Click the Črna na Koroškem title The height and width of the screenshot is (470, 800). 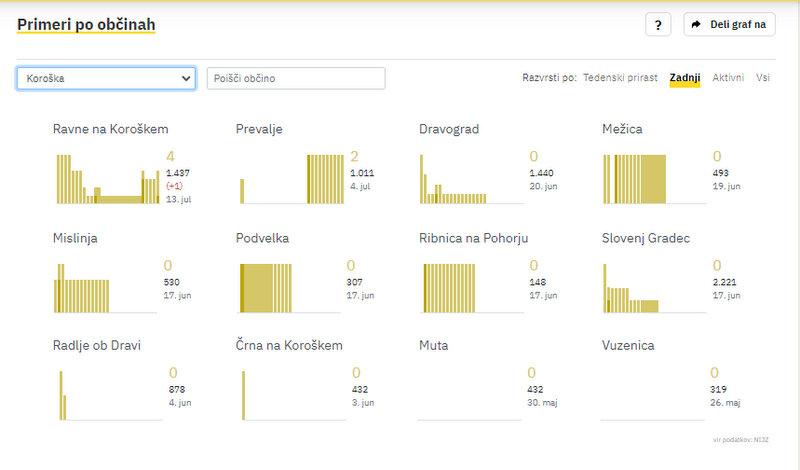(289, 346)
